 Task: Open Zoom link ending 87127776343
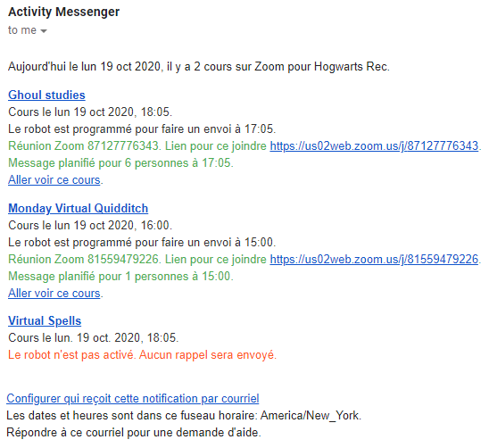coord(374,145)
